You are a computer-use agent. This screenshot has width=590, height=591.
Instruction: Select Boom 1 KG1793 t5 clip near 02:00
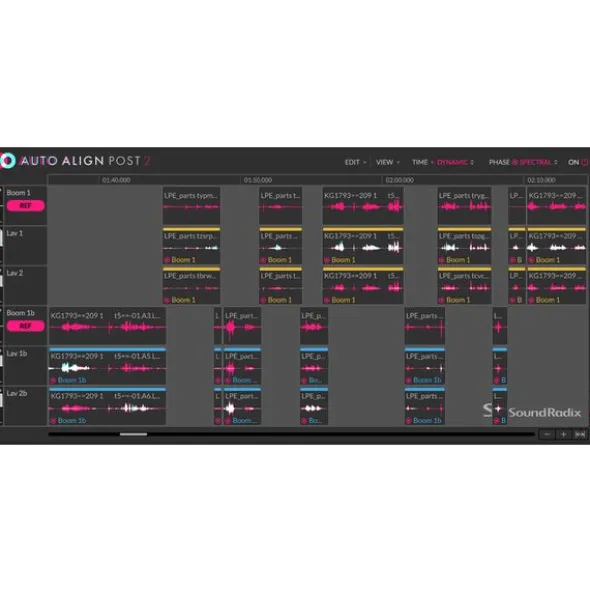tap(363, 205)
